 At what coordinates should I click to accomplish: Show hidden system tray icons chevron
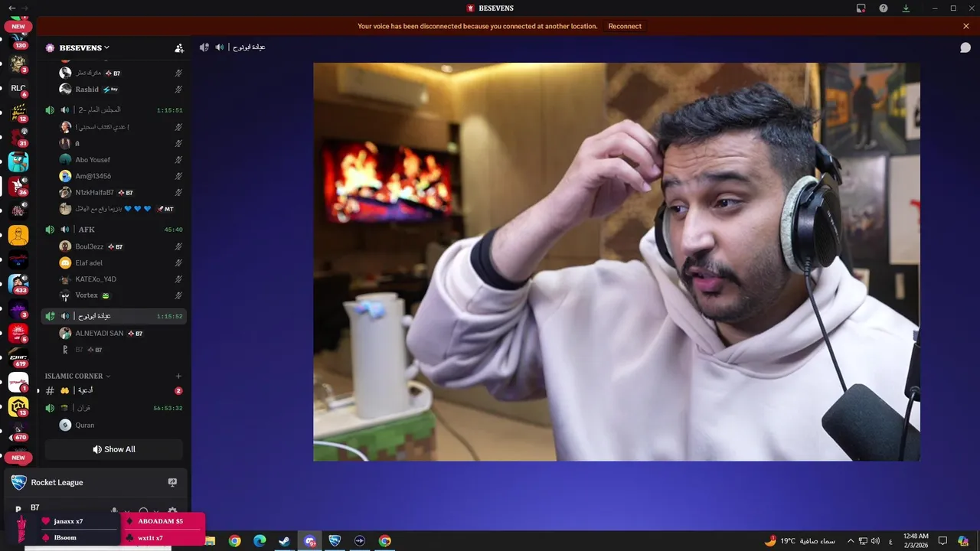[x=850, y=541]
